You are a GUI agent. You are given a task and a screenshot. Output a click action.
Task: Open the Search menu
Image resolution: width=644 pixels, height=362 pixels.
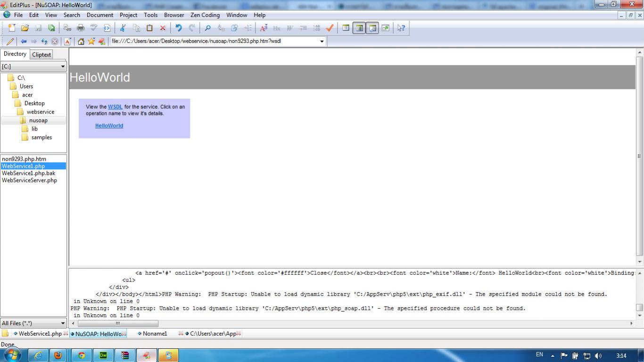coord(72,15)
